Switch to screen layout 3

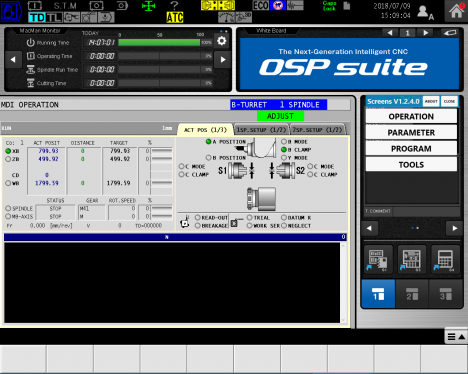pos(446,294)
